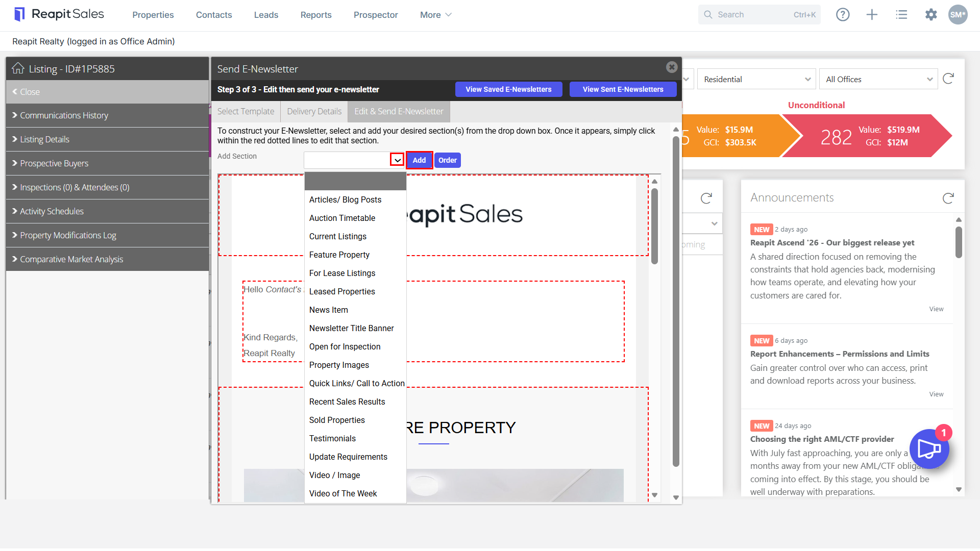Open the task list icon in header
The width and height of the screenshot is (980, 551).
(901, 15)
